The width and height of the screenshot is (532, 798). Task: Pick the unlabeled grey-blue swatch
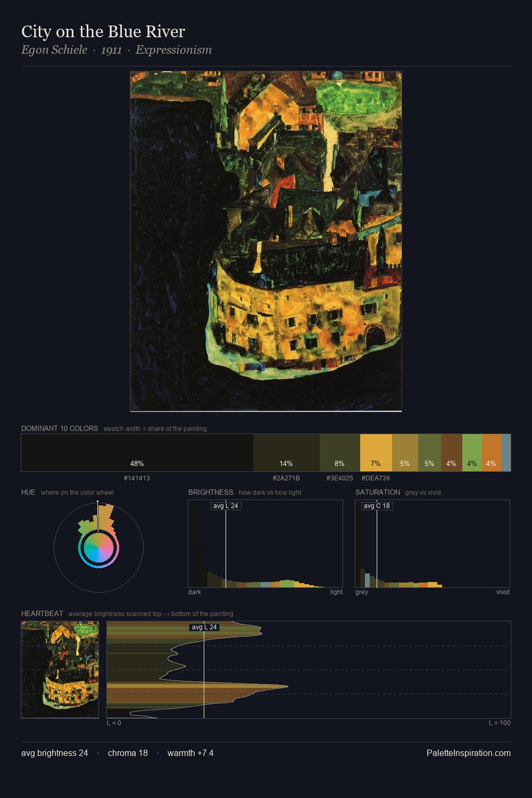506,453
